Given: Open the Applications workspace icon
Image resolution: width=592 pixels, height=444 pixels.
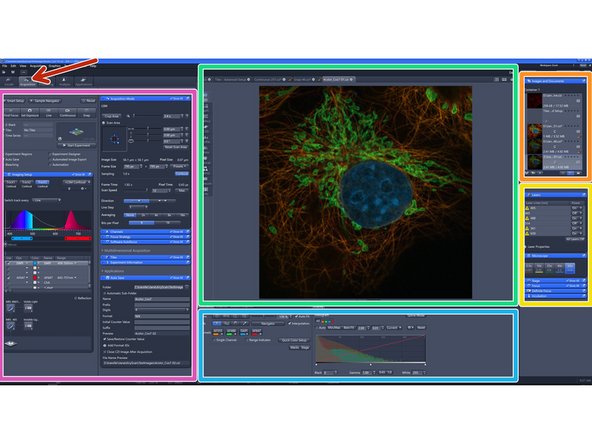Looking at the screenshot, I should pyautogui.click(x=83, y=80).
